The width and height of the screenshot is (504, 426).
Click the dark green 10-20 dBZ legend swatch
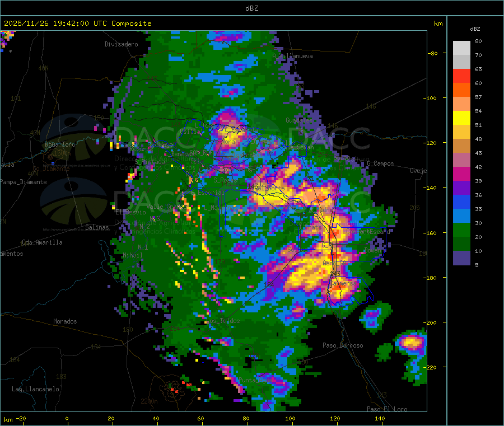(461, 244)
